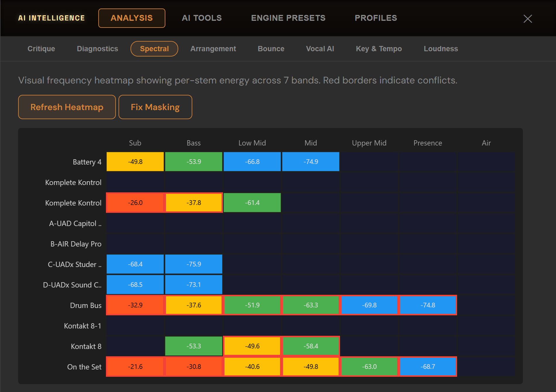The image size is (556, 392).
Task: Click Battery 4 Low Mid cell -66.8
Action: pos(252,162)
